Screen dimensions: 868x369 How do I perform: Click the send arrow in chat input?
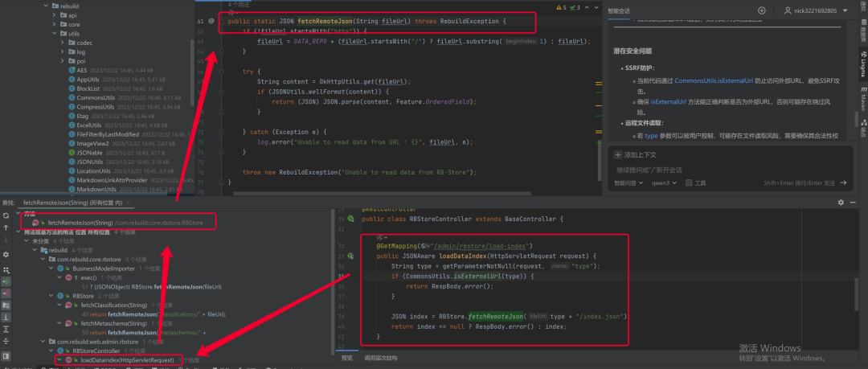(843, 182)
